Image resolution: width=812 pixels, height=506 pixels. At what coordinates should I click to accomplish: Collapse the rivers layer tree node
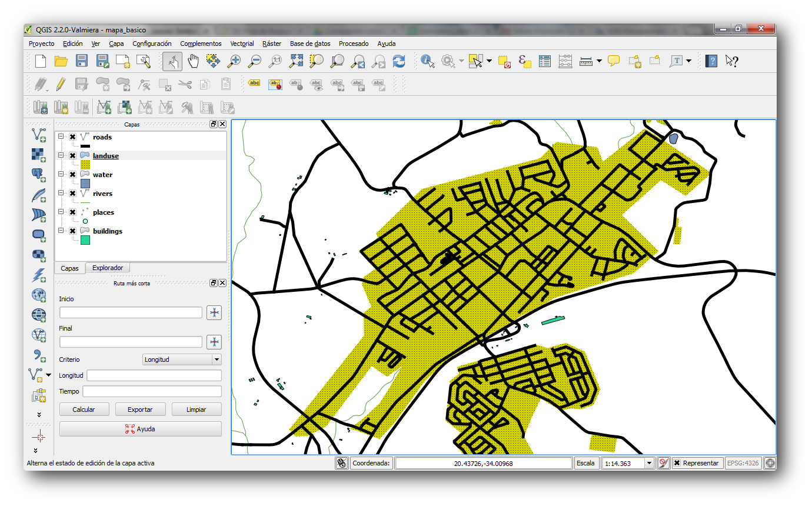[61, 193]
